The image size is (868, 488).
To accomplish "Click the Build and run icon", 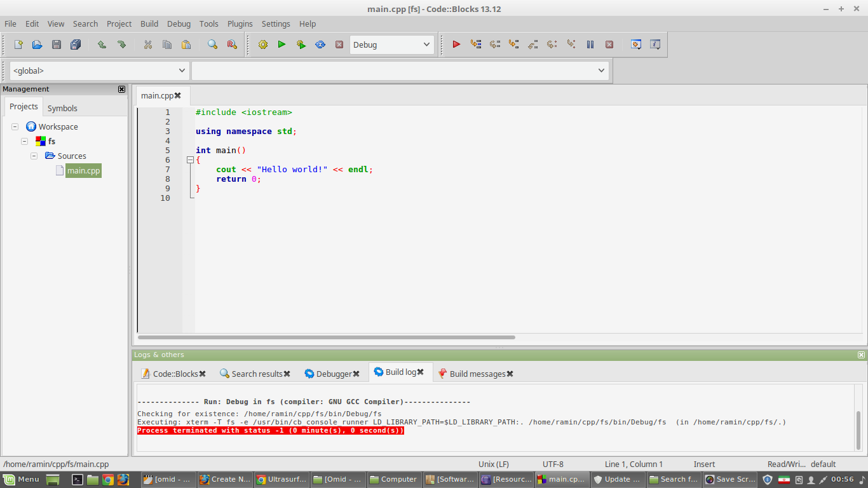I will point(301,44).
